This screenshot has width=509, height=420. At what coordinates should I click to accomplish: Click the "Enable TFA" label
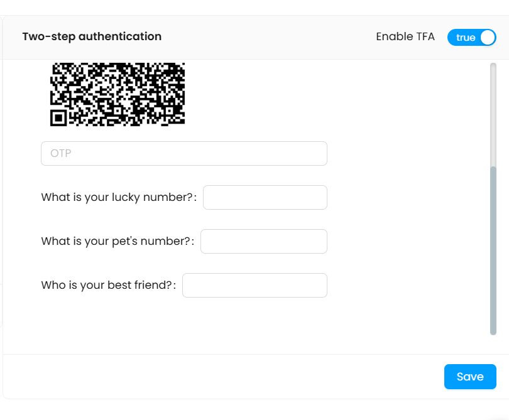[x=405, y=36]
